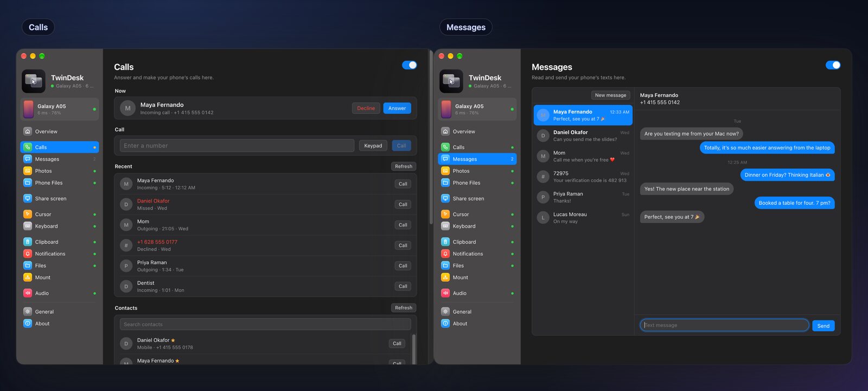
Task: Open the Keypad
Action: (373, 146)
